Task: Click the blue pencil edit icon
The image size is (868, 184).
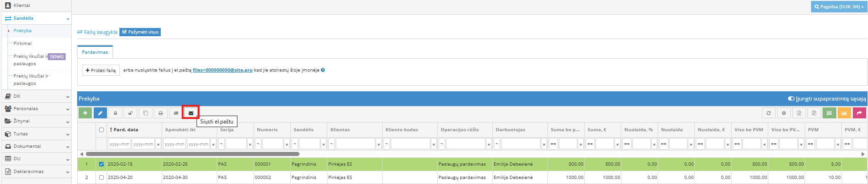Action: [x=100, y=113]
